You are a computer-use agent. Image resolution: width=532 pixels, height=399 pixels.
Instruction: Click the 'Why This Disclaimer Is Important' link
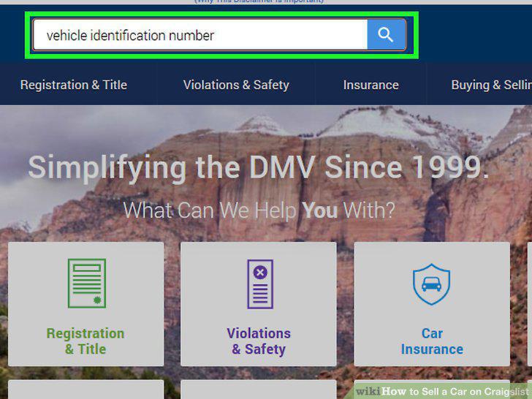pos(259,1)
